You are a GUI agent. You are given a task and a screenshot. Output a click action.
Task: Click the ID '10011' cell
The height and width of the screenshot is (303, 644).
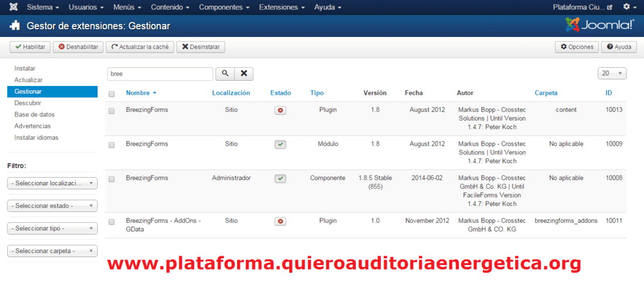point(614,221)
